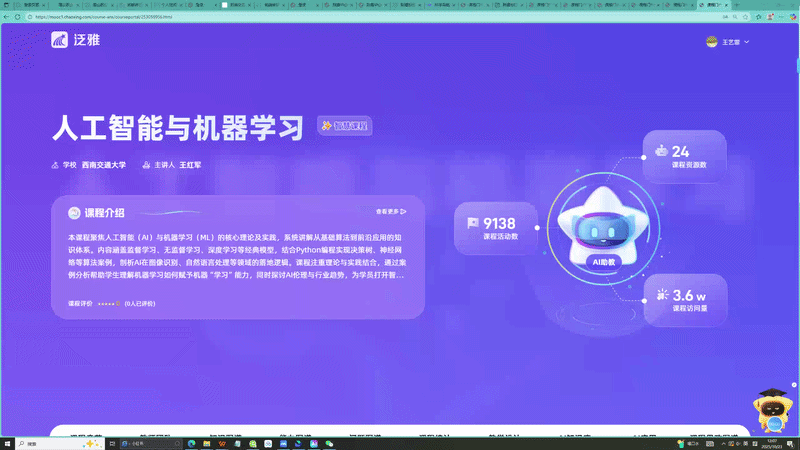Bookmark this page with the star icon

click(745, 17)
